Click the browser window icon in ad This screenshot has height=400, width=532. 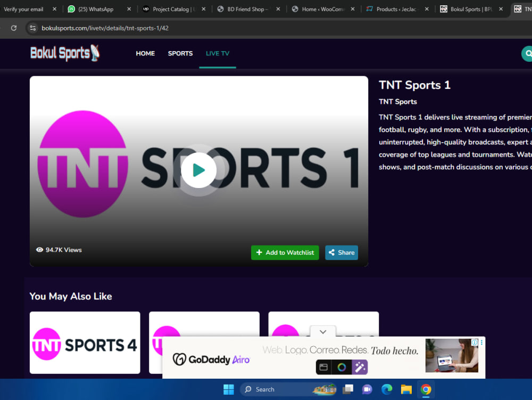(x=323, y=367)
